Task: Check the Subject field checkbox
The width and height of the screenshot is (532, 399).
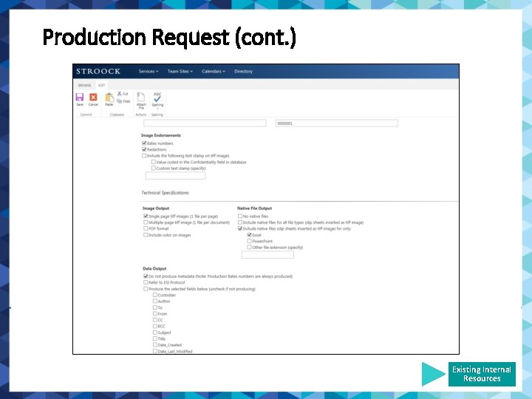Action: click(155, 332)
